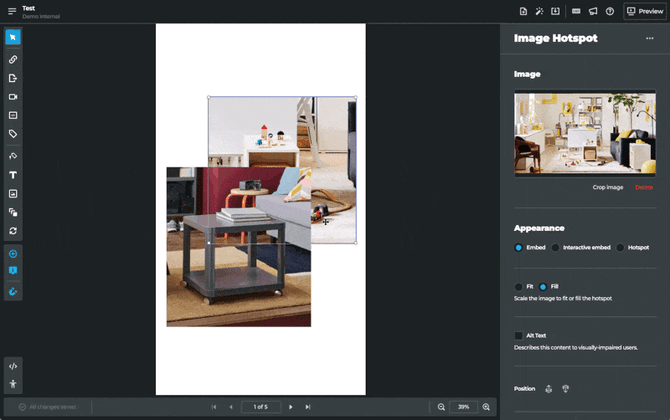Zoom in on the canvas

point(486,407)
